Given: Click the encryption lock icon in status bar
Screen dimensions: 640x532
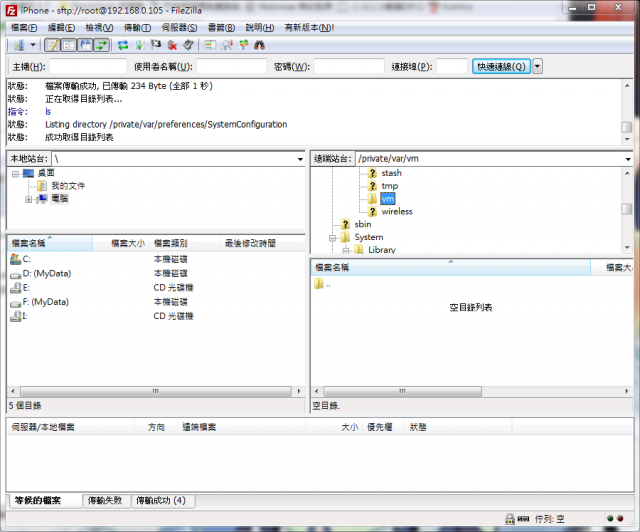Looking at the screenshot, I should point(510,519).
